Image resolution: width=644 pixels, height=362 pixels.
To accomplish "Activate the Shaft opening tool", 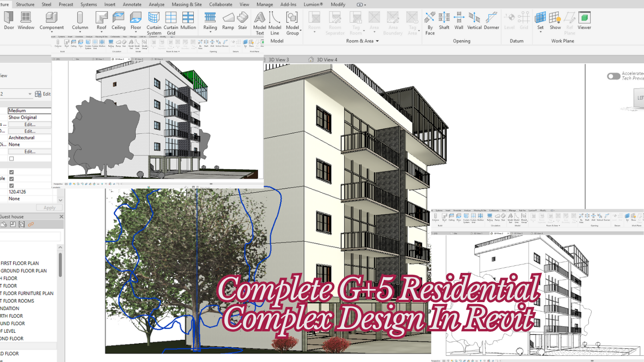I will tap(444, 21).
